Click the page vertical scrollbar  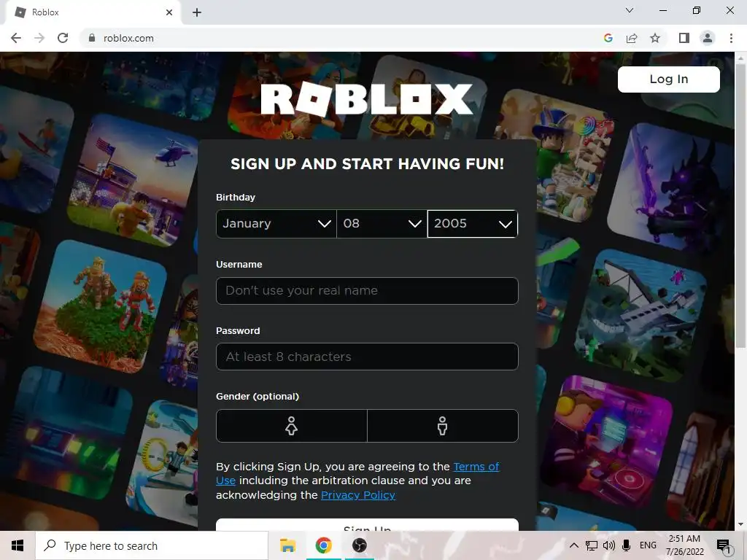coord(740,205)
